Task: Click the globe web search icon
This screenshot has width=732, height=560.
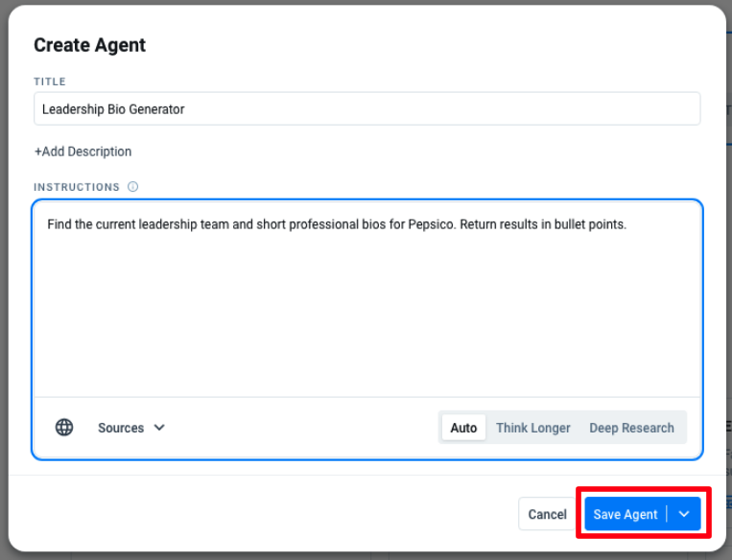Action: pos(64,428)
